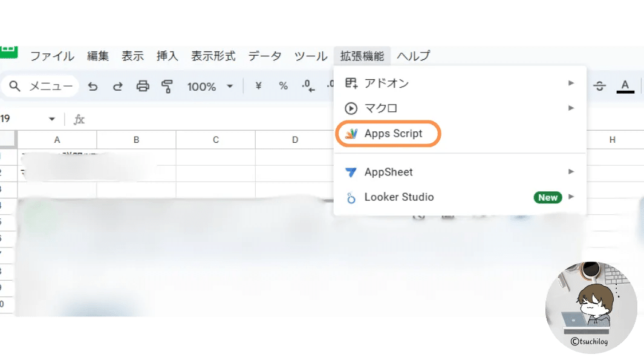Click the Looker Studio New badge
The image size is (644, 363).
[x=547, y=197]
